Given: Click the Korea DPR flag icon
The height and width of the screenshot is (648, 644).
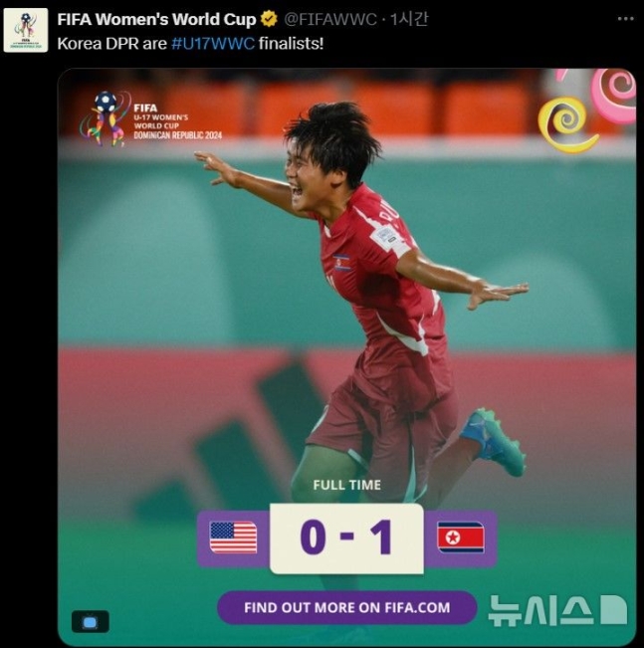Looking at the screenshot, I should [461, 538].
